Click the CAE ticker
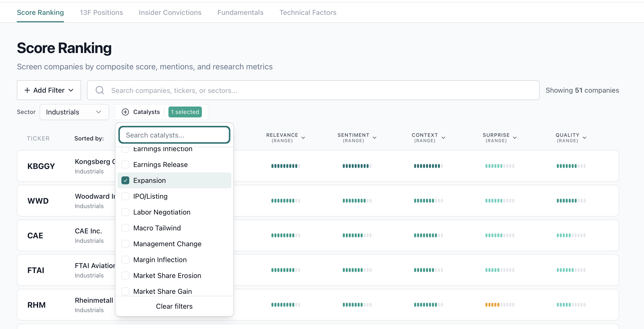This screenshot has width=644, height=329. point(35,236)
